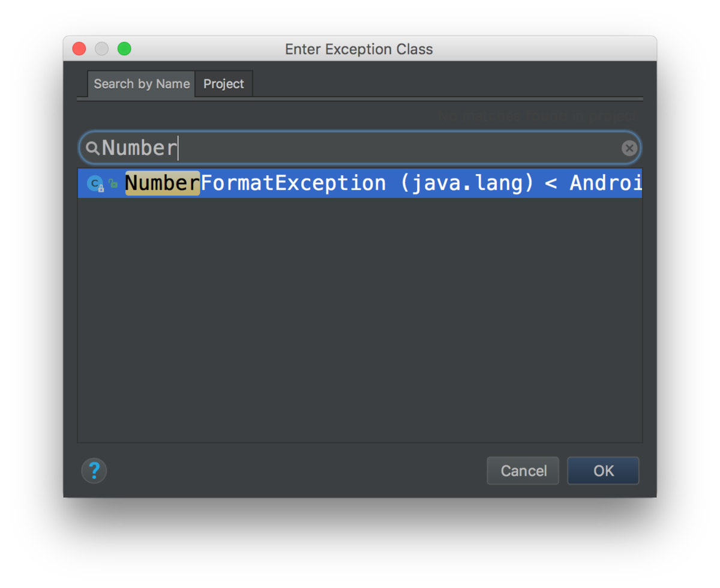This screenshot has height=588, width=720.
Task: Open help via the question mark icon
Action: tap(94, 471)
